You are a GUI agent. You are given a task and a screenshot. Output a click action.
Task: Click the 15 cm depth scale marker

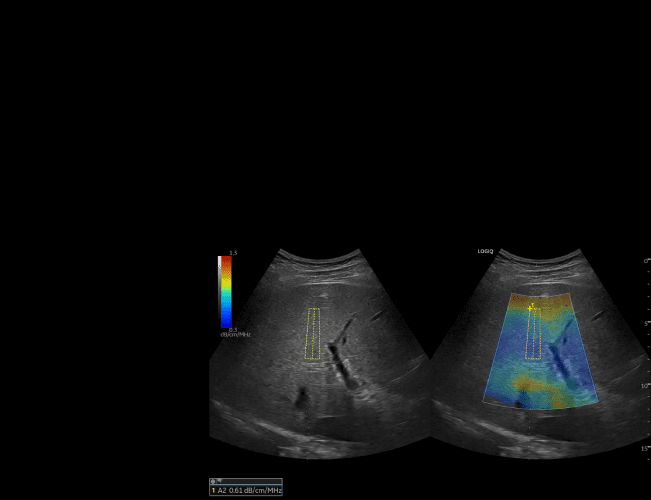point(646,447)
